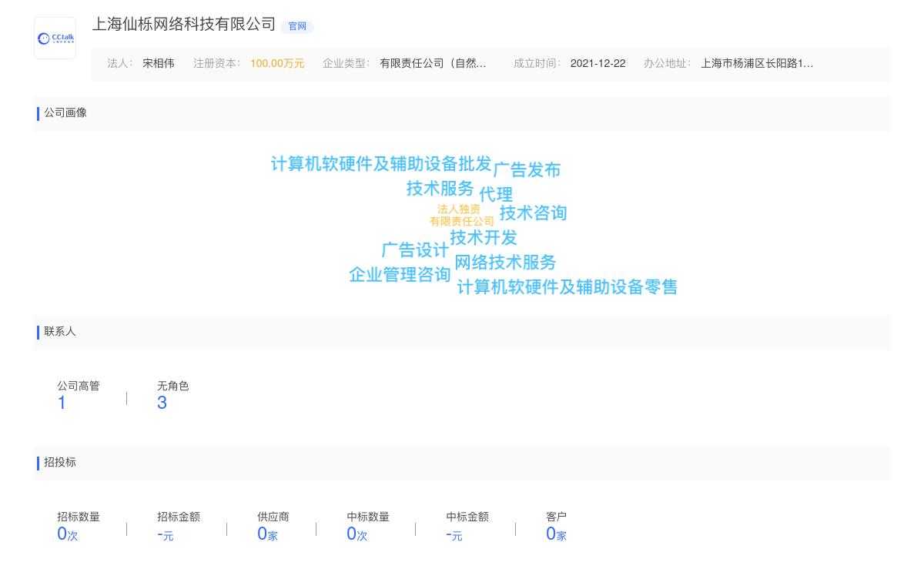The image size is (924, 579).
Task: Click the 企业管理咨询 keyword tag
Action: click(x=400, y=275)
